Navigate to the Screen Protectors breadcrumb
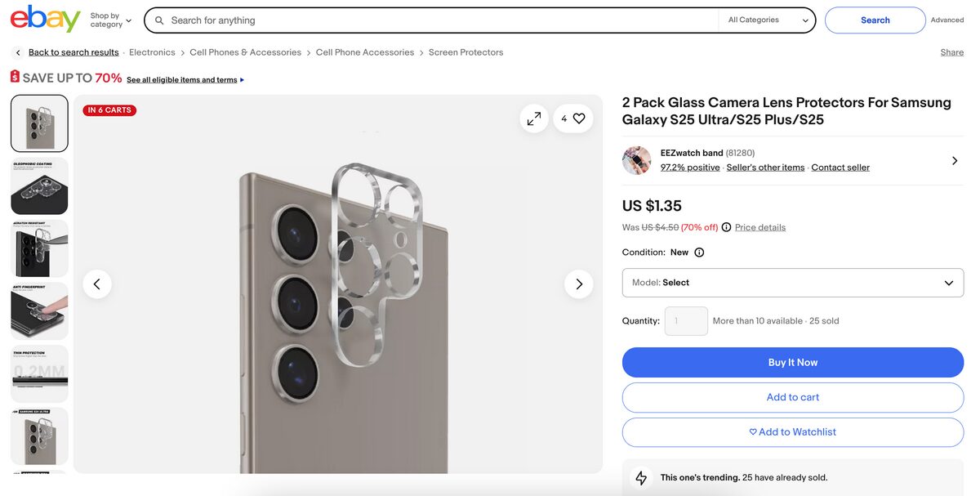This screenshot has height=496, width=980. [465, 51]
